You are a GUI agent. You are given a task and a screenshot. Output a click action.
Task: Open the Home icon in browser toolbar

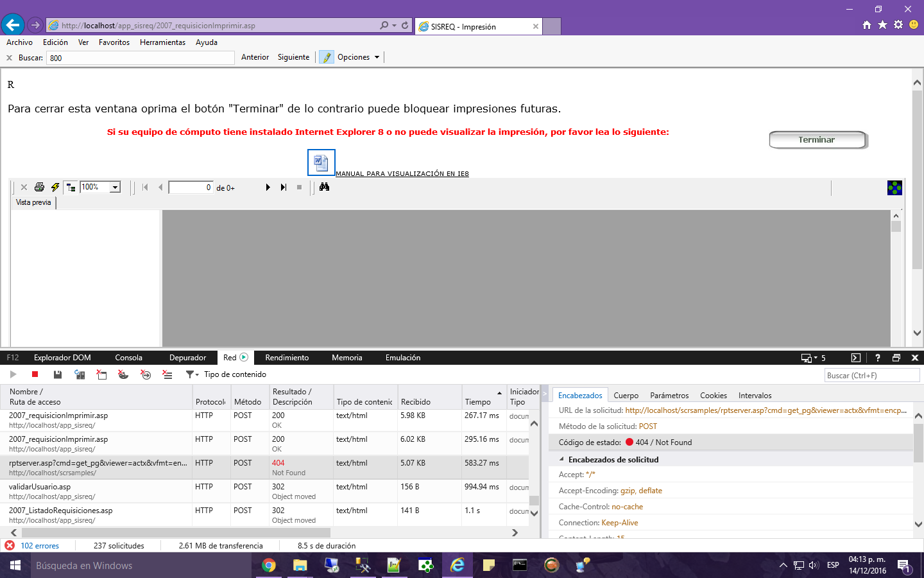[867, 25]
